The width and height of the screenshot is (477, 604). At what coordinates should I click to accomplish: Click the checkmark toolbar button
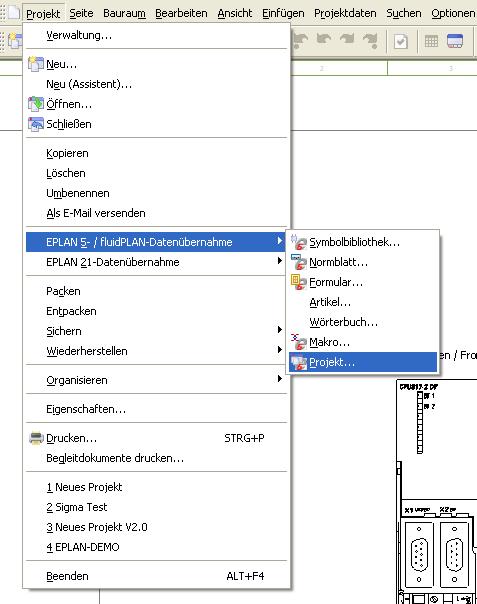coord(401,41)
